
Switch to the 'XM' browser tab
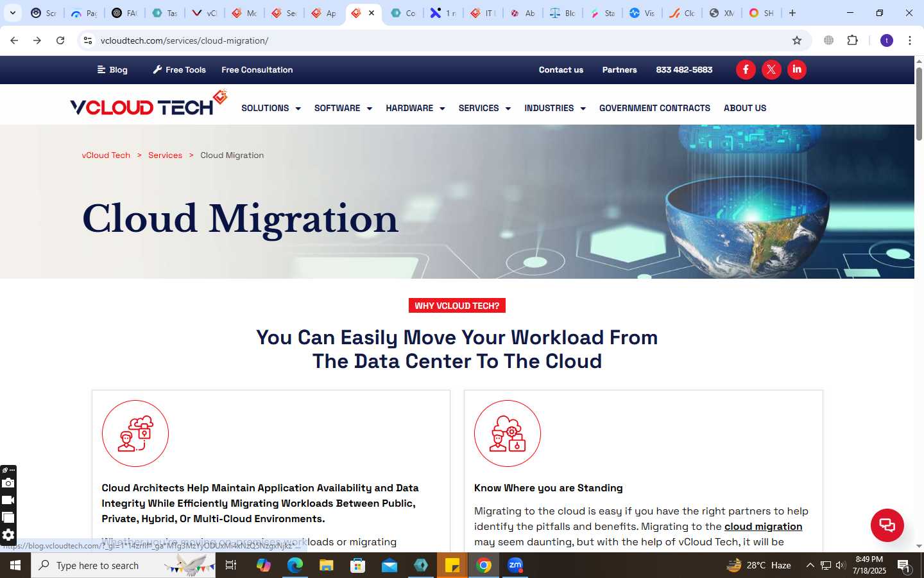coord(722,13)
